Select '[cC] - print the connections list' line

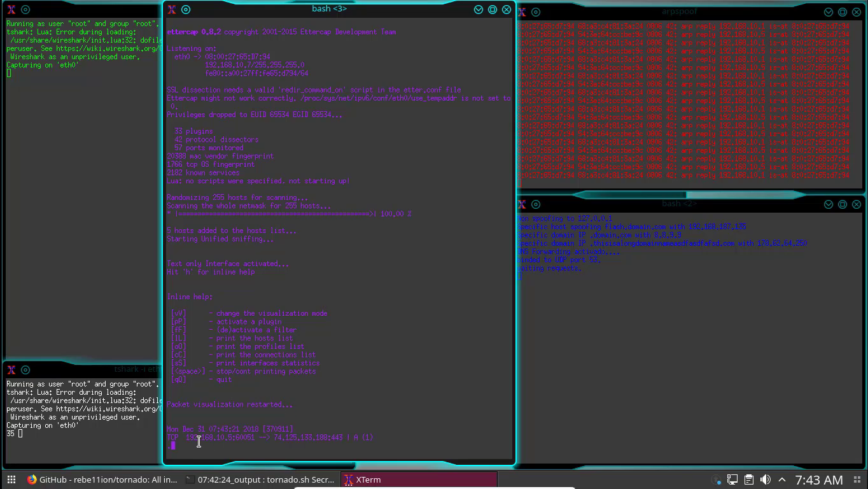(243, 355)
